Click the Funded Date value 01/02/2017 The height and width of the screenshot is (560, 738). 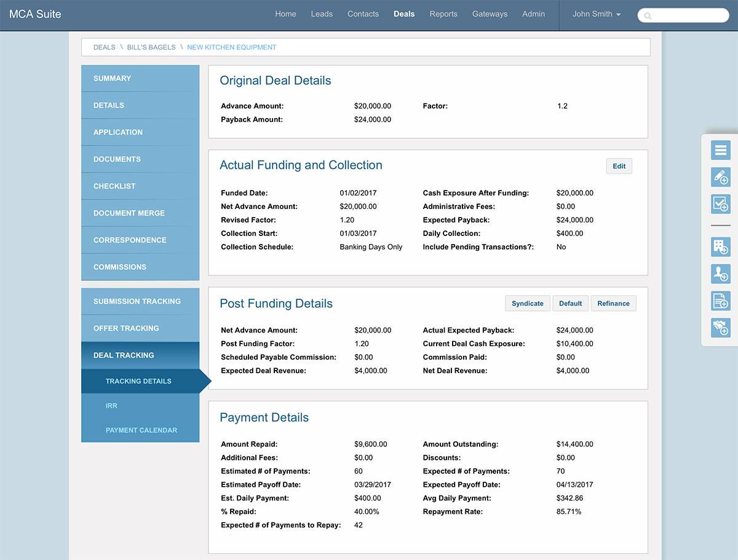click(359, 193)
